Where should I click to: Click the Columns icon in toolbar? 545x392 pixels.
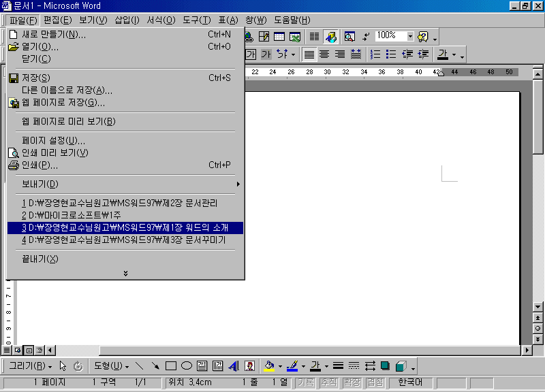point(314,37)
